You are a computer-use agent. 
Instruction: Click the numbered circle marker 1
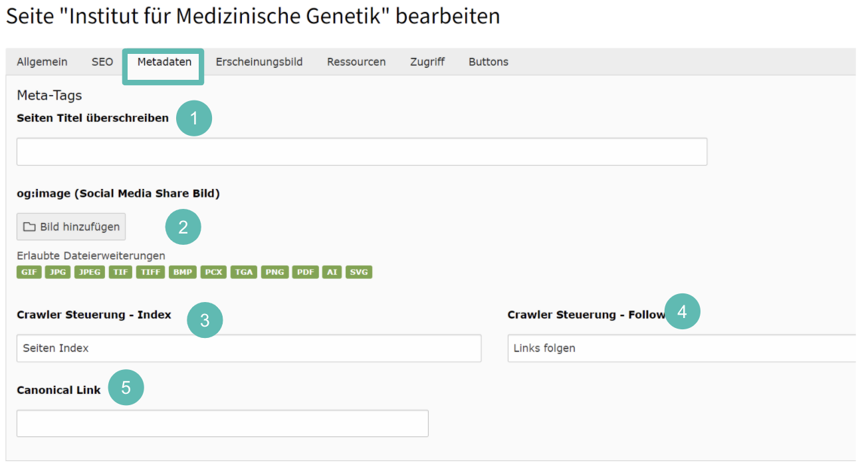click(194, 119)
